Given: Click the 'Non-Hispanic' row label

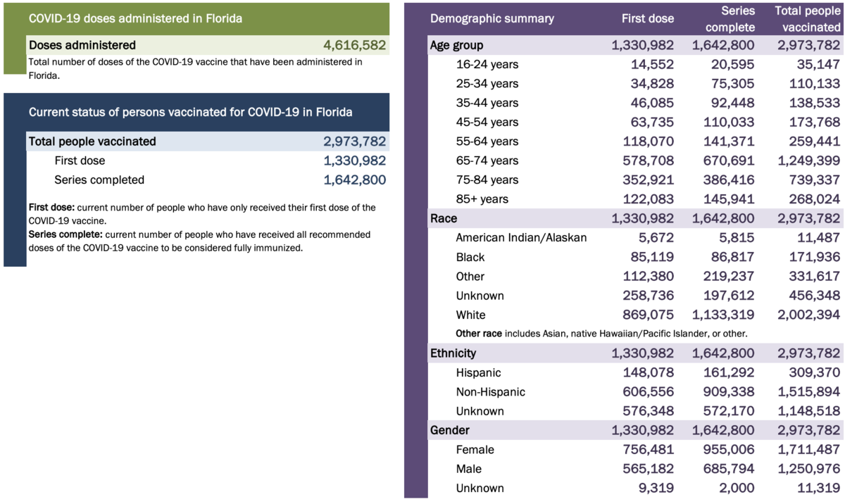Looking at the screenshot, I should pos(490,392).
